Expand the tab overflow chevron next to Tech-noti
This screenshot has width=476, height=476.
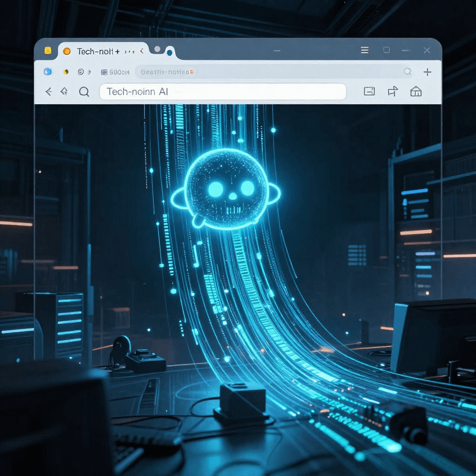pyautogui.click(x=141, y=51)
